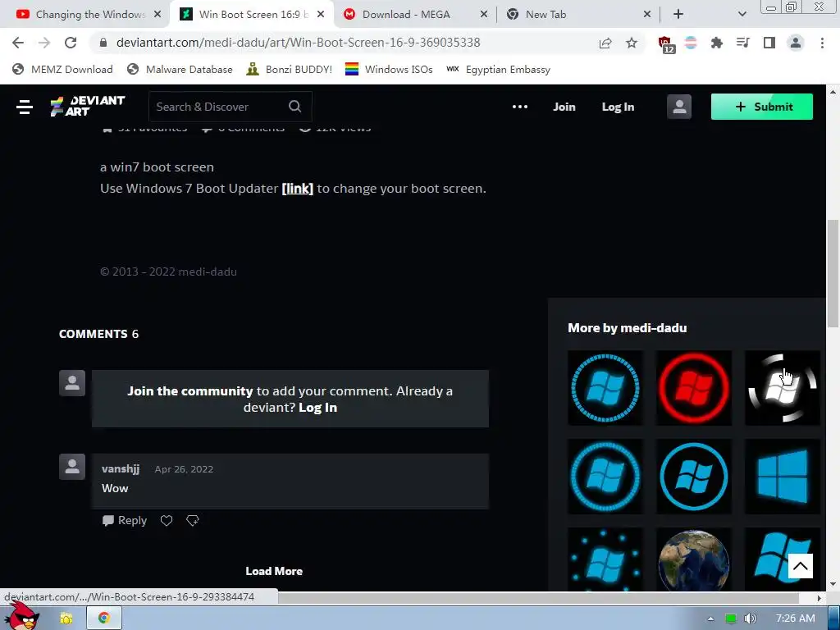Click the badge icon next to the heart
This screenshot has width=840, height=630.
pyautogui.click(x=192, y=520)
